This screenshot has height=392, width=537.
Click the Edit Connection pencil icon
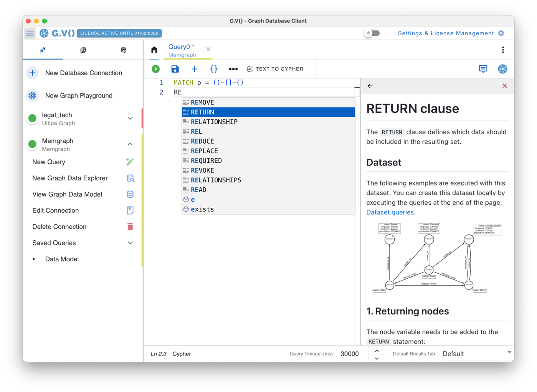pos(130,210)
